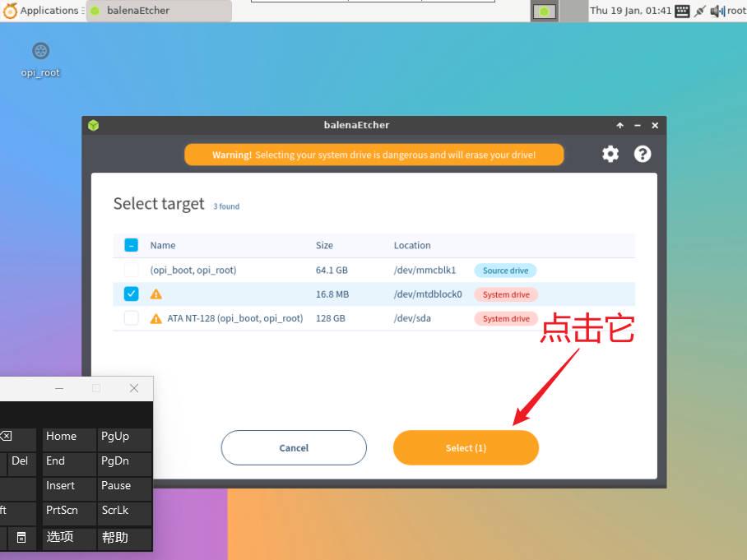Screen dimensions: 747x560
Task: Minimize the balenaEtcher window
Action: (638, 125)
